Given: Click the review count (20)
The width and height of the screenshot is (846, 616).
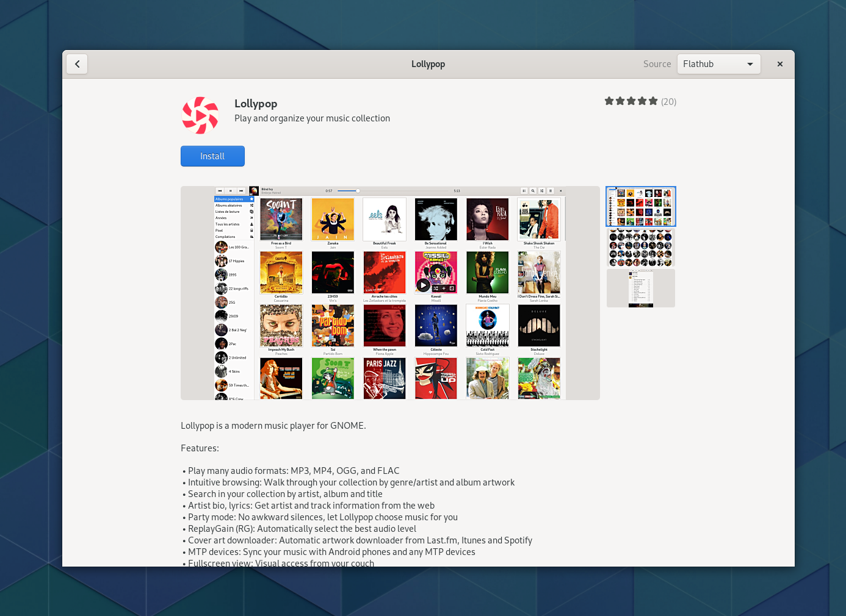Looking at the screenshot, I should (x=669, y=102).
